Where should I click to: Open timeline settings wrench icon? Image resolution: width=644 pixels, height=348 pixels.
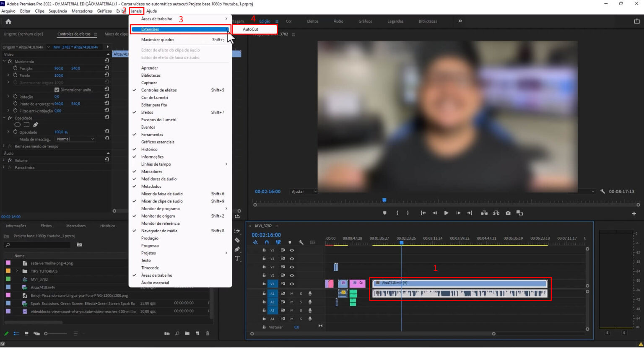pos(301,242)
